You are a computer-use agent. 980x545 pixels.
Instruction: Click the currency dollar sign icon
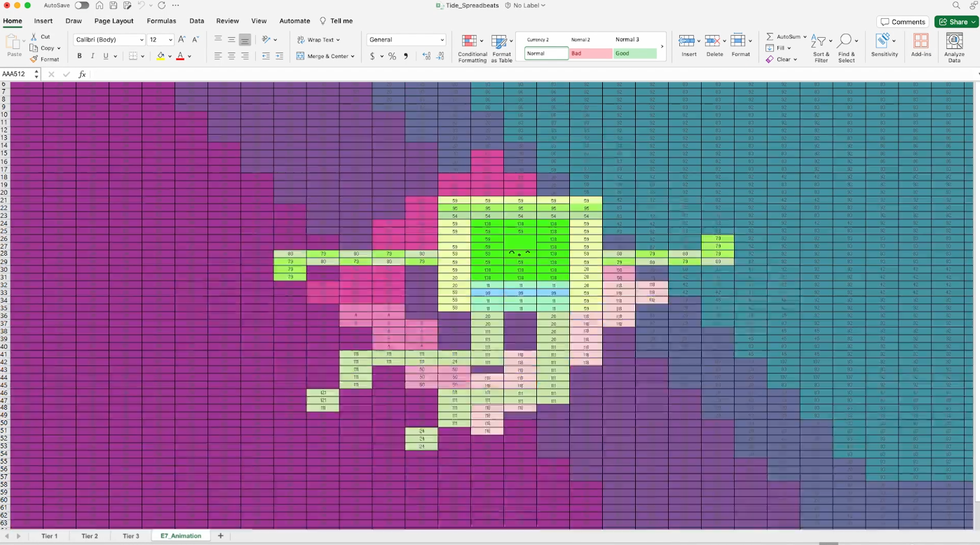coord(372,56)
